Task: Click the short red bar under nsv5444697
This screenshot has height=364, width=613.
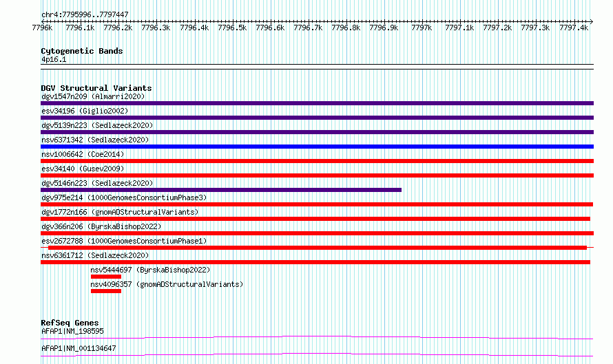Action: coord(106,277)
